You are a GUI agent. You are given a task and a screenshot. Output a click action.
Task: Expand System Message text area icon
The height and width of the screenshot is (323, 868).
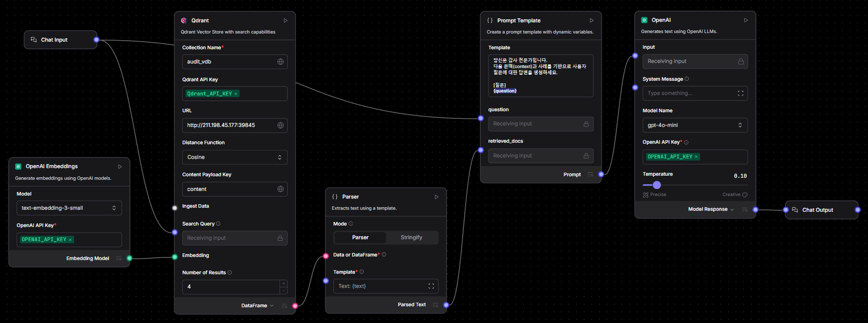tap(741, 93)
